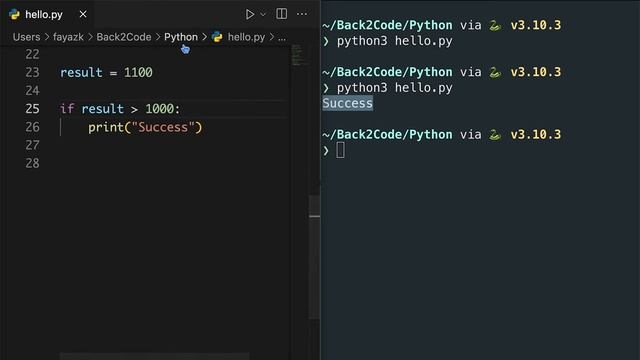Open run options dropdown arrow
Image resolution: width=640 pixels, height=360 pixels.
[x=263, y=14]
